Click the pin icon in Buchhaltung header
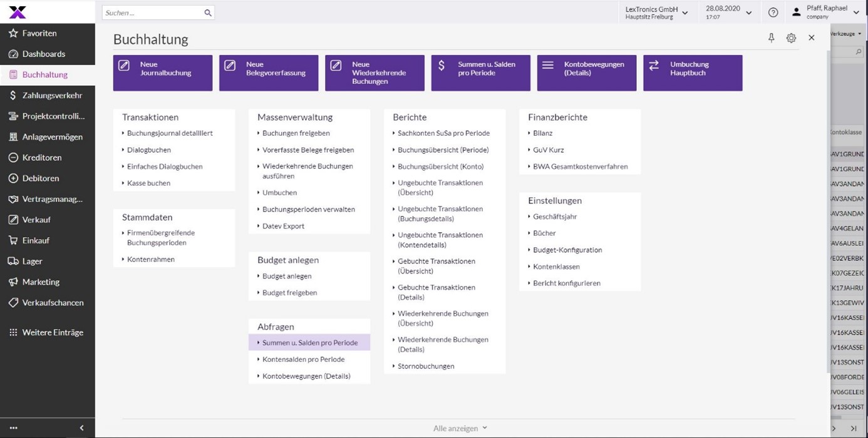868x438 pixels. pyautogui.click(x=771, y=38)
